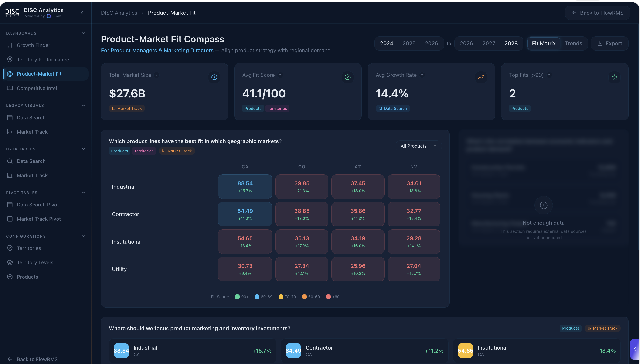Click the Back to FlowRMS button

click(598, 13)
